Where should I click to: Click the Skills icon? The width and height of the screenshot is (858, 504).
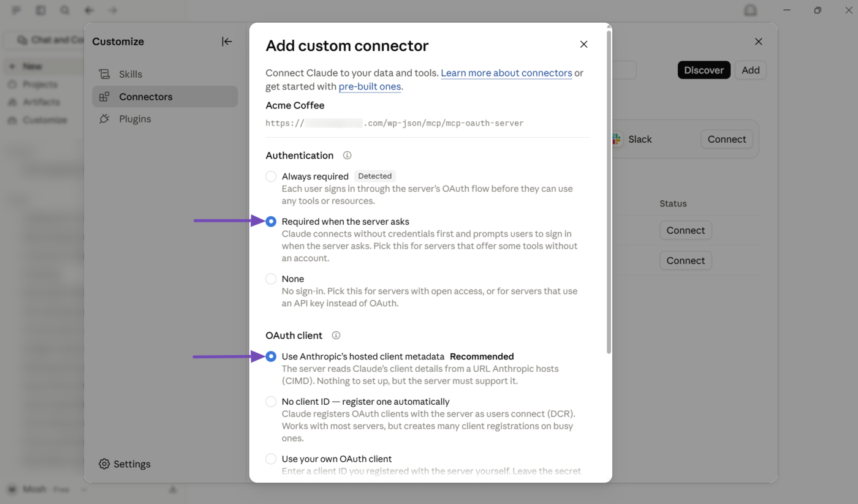point(104,74)
